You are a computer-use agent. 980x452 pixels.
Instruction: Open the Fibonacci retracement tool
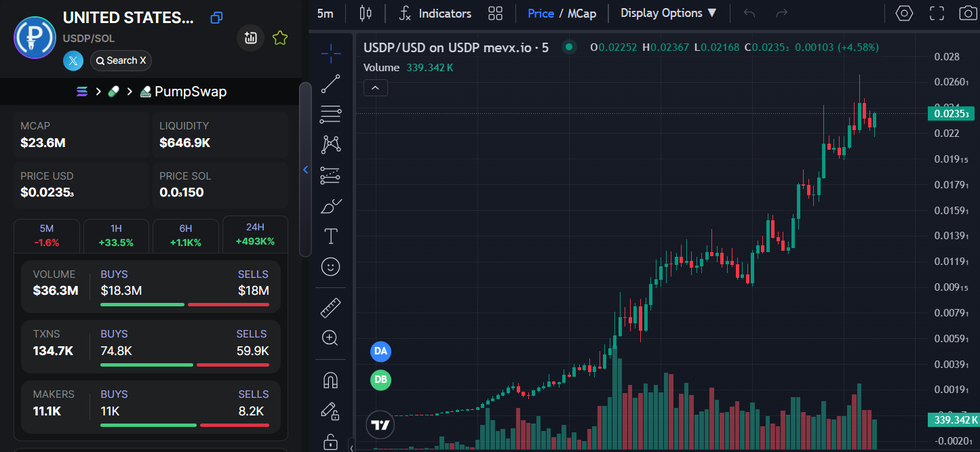pyautogui.click(x=331, y=115)
